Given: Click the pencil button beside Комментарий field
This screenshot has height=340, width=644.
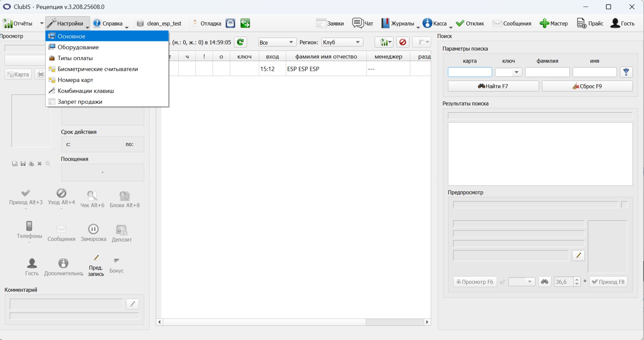Looking at the screenshot, I should pyautogui.click(x=133, y=304).
